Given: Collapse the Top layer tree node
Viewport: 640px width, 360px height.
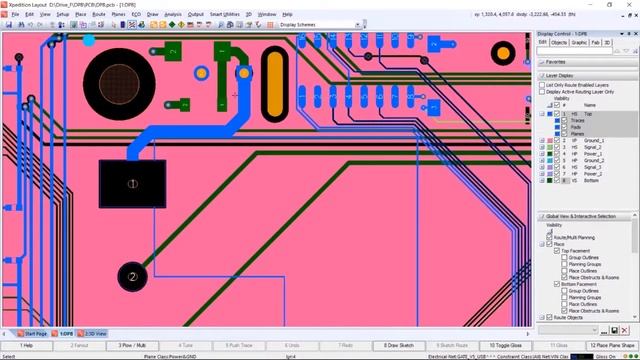Looking at the screenshot, I should click(x=542, y=114).
